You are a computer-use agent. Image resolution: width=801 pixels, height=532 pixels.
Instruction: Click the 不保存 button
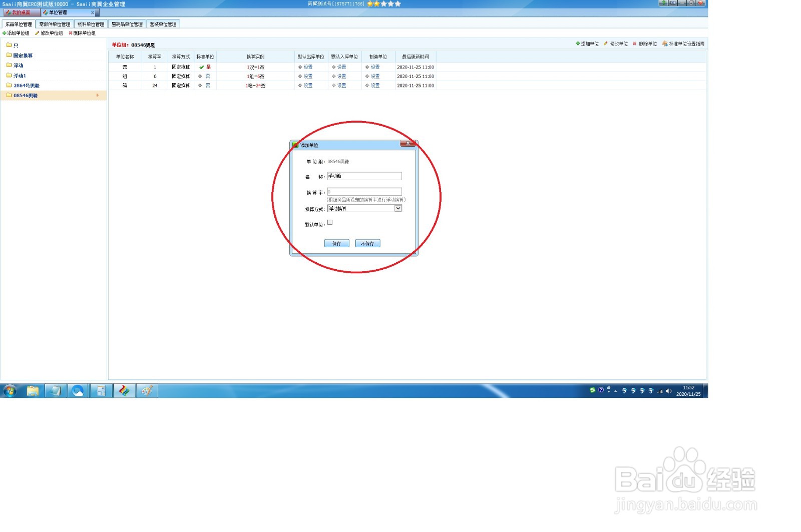[368, 244]
